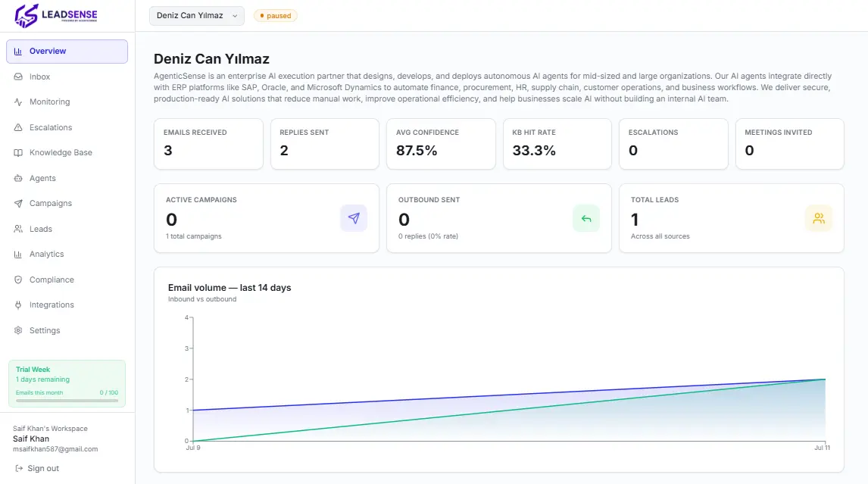
Task: Click the "Inbound vs outbound" subtitle
Action: (x=202, y=299)
